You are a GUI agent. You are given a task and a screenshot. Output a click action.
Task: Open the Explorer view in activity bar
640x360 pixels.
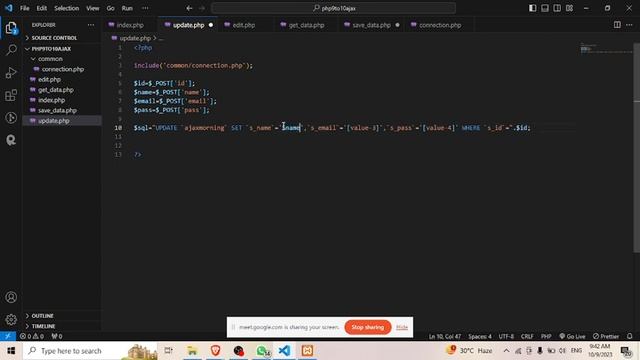click(x=11, y=28)
